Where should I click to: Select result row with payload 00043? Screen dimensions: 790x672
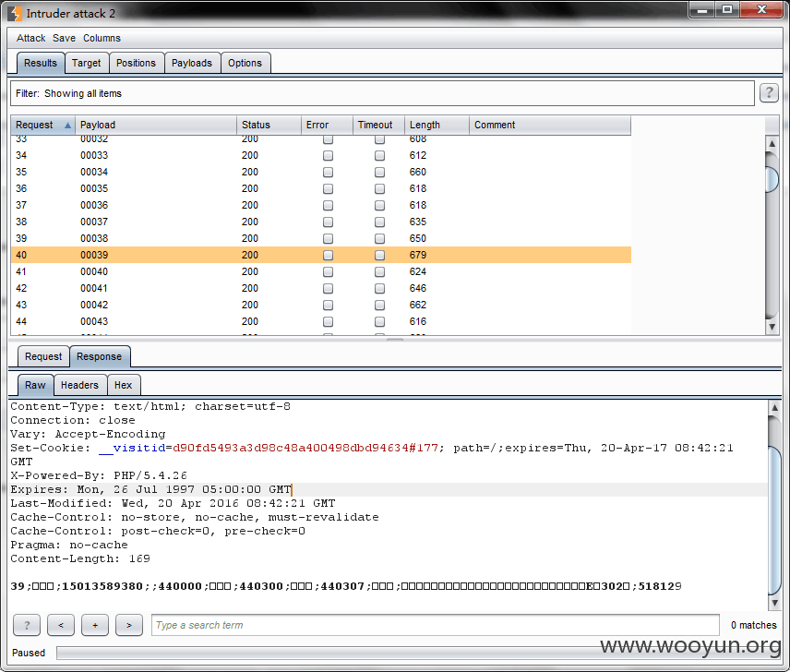(320, 321)
